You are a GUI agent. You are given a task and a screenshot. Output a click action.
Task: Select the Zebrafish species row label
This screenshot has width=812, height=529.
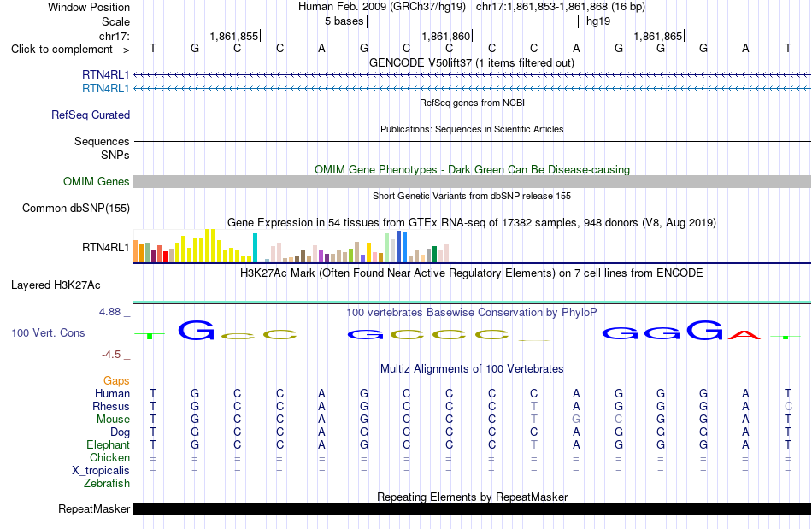click(107, 483)
